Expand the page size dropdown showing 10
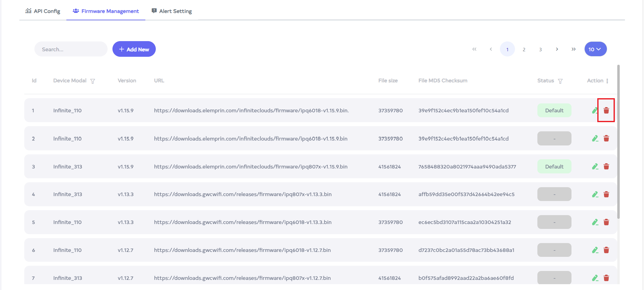 coord(595,49)
